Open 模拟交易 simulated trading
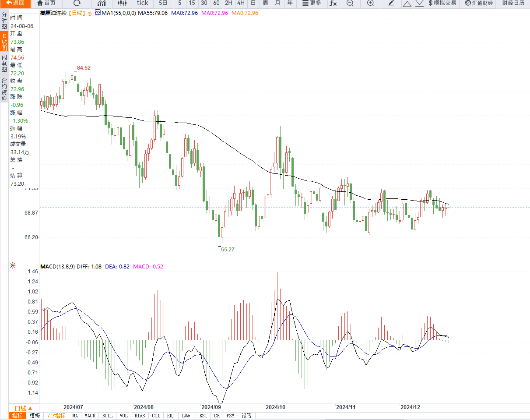The image size is (530, 420). (x=442, y=3)
